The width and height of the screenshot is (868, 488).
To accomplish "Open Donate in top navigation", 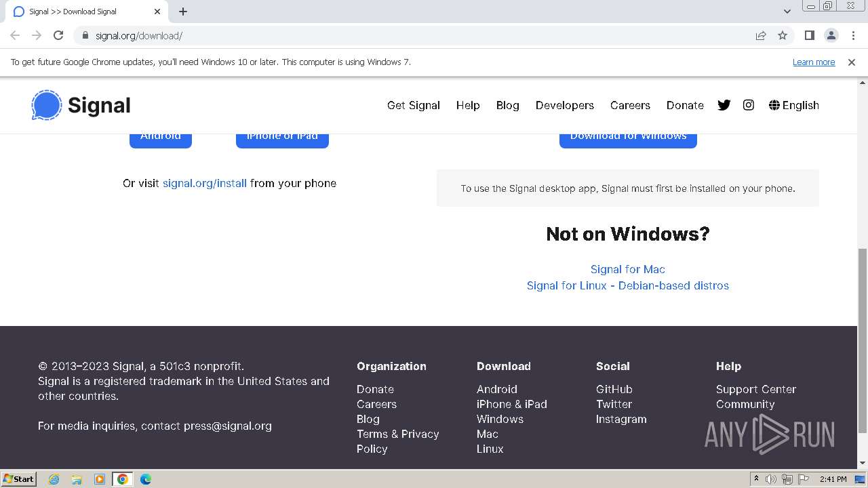I will (685, 105).
